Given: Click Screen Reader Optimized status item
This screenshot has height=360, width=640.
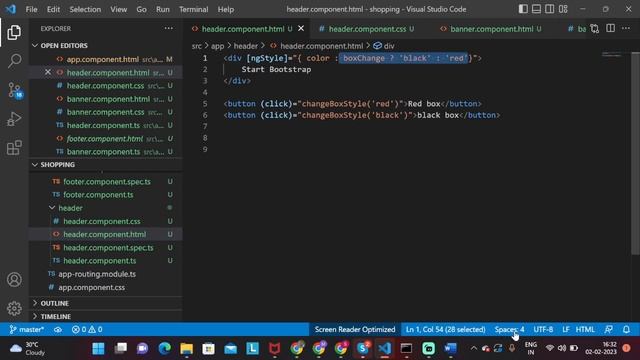Looking at the screenshot, I should [x=355, y=329].
